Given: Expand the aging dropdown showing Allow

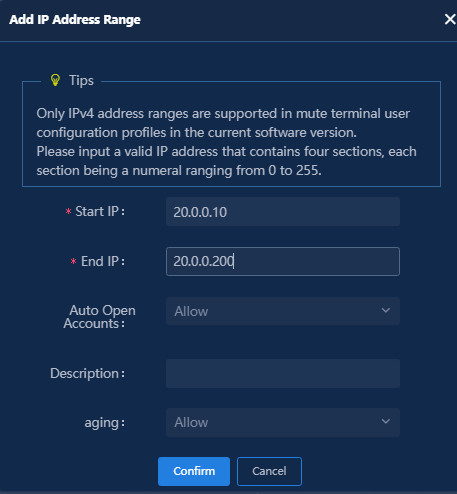Looking at the screenshot, I should click(283, 422).
